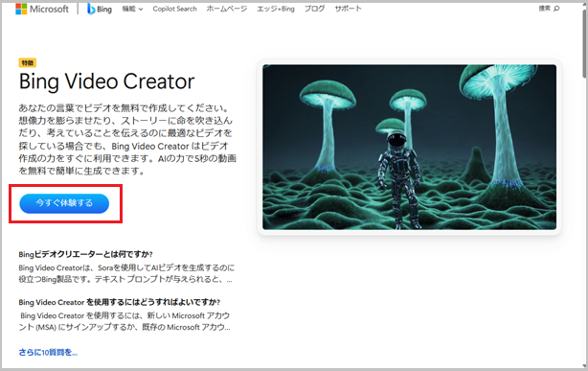Click the search magnifier icon at top right
The width and height of the screenshot is (588, 371).
click(556, 9)
